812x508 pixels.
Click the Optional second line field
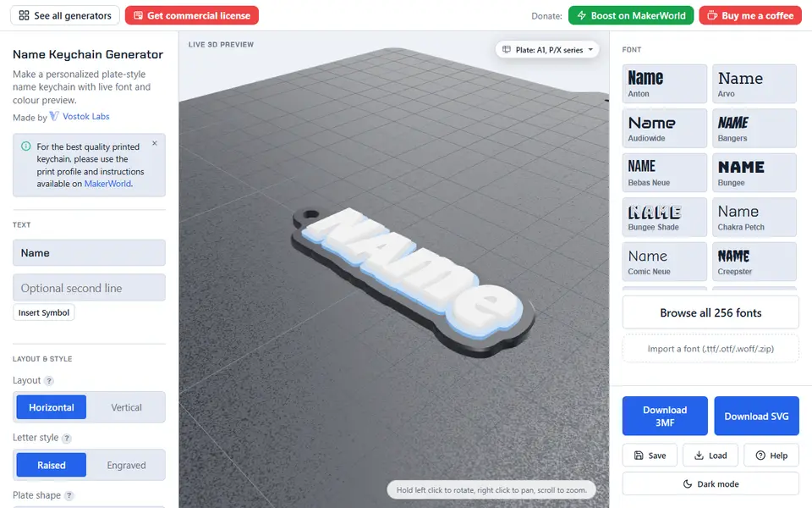(89, 288)
